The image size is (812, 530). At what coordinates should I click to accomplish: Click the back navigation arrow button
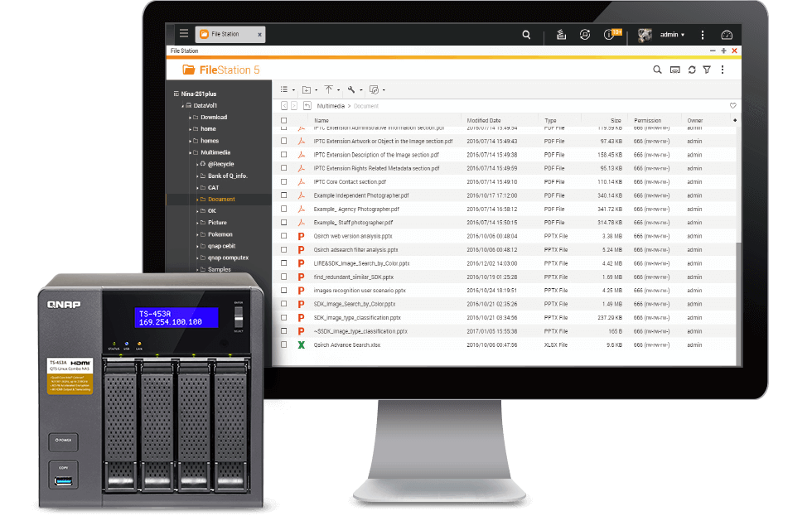click(x=284, y=106)
